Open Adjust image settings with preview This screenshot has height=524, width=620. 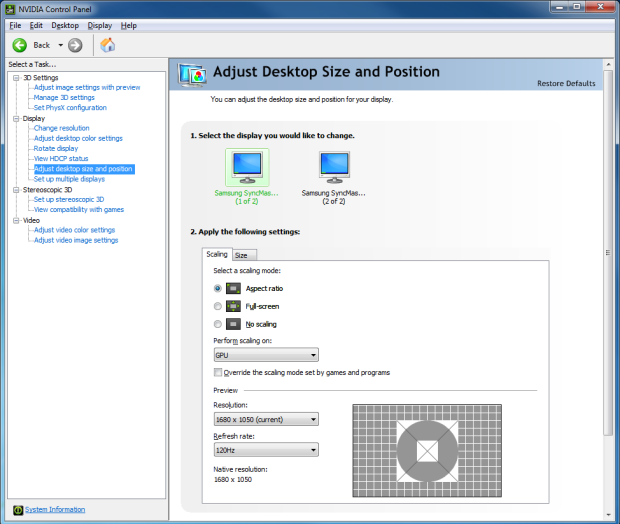[x=87, y=87]
